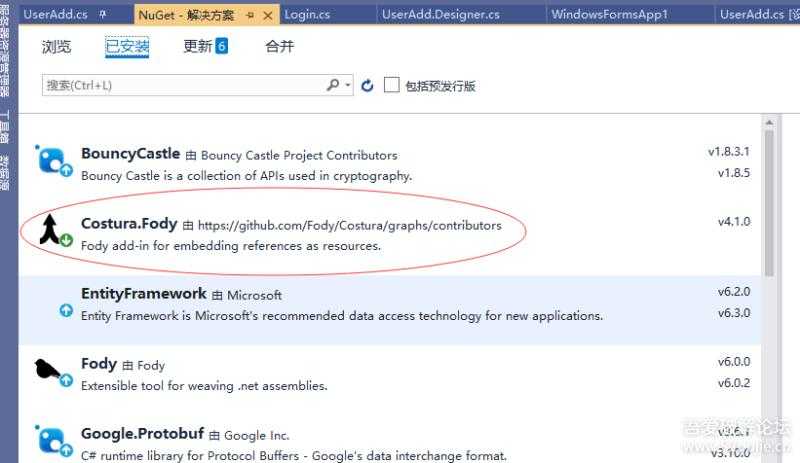Click the Bouncy Castle description text
This screenshot has width=800, height=463.
coord(246,176)
